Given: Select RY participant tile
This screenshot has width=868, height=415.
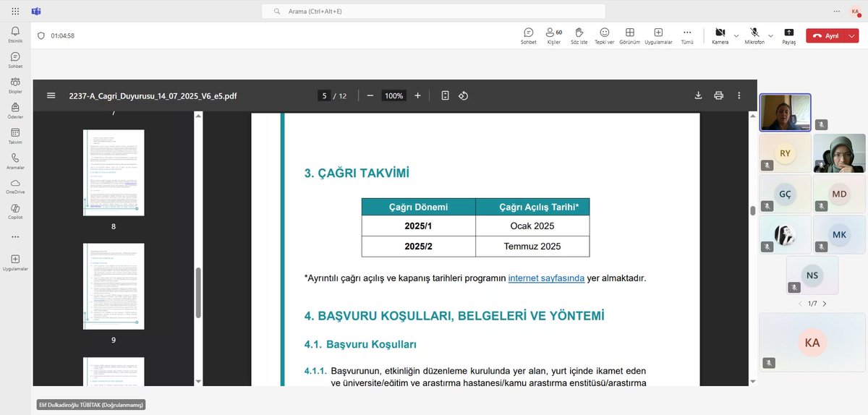Looking at the screenshot, I should coord(785,153).
